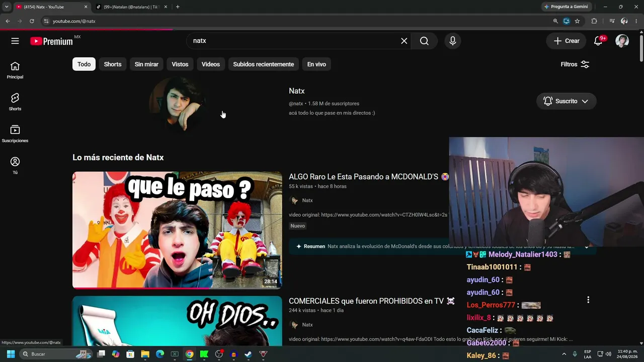The image size is (644, 362).
Task: Clear the search box text
Action: [404, 41]
